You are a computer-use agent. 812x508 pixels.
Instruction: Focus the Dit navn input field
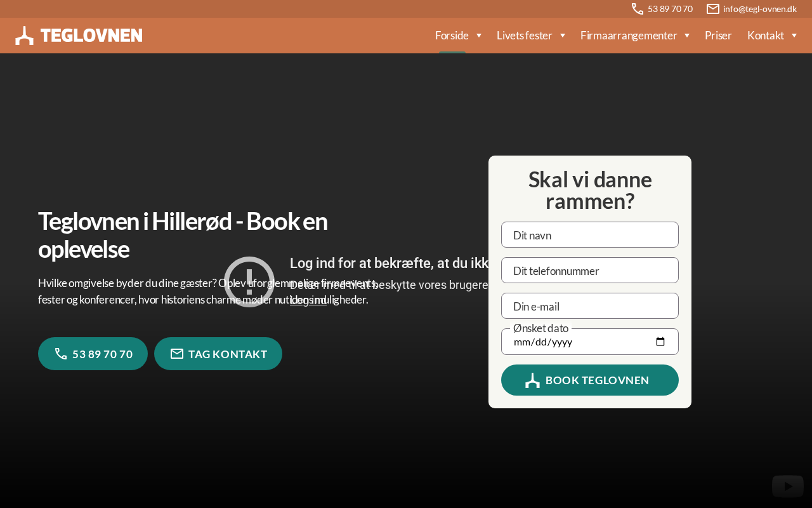tap(590, 235)
